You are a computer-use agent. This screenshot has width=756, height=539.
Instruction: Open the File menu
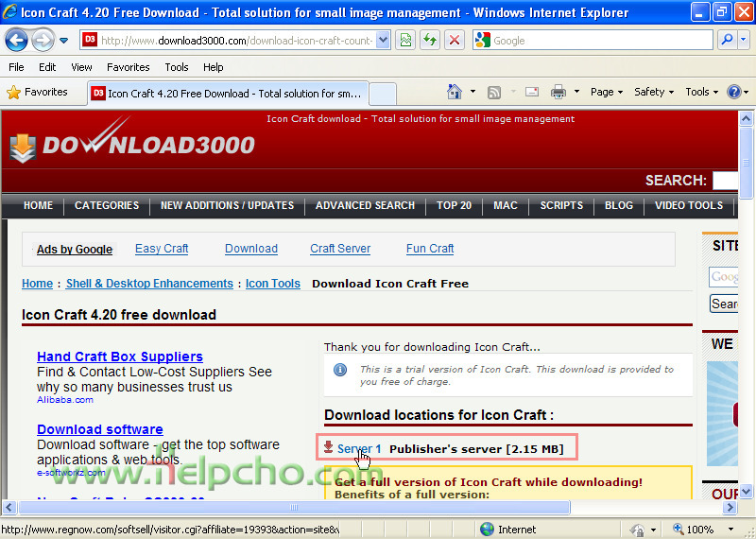tap(16, 67)
